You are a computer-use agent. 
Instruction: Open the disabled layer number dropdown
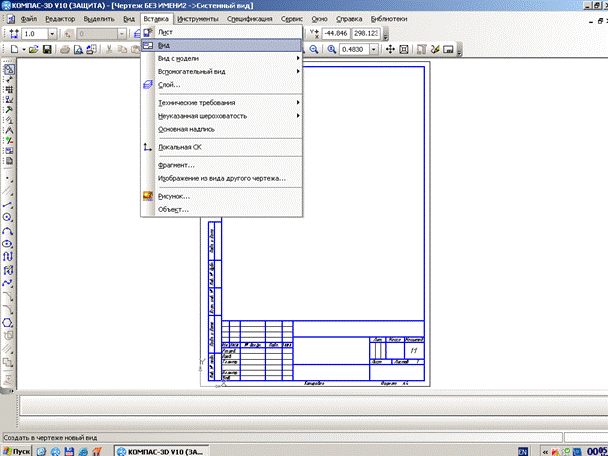click(x=122, y=34)
